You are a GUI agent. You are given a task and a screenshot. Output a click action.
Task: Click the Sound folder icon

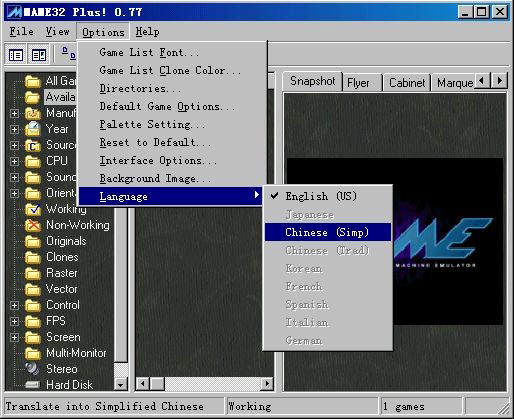[33, 177]
